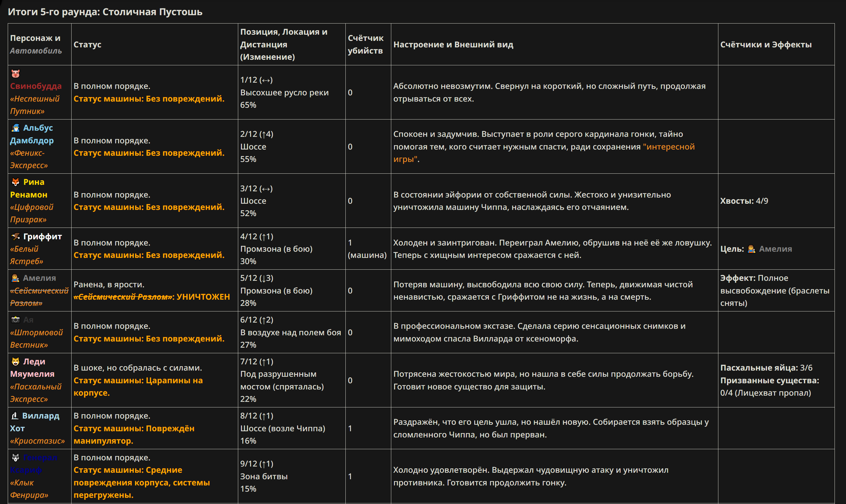Click the mood text Холоден и заинтригован
846x504 pixels.
(445, 242)
